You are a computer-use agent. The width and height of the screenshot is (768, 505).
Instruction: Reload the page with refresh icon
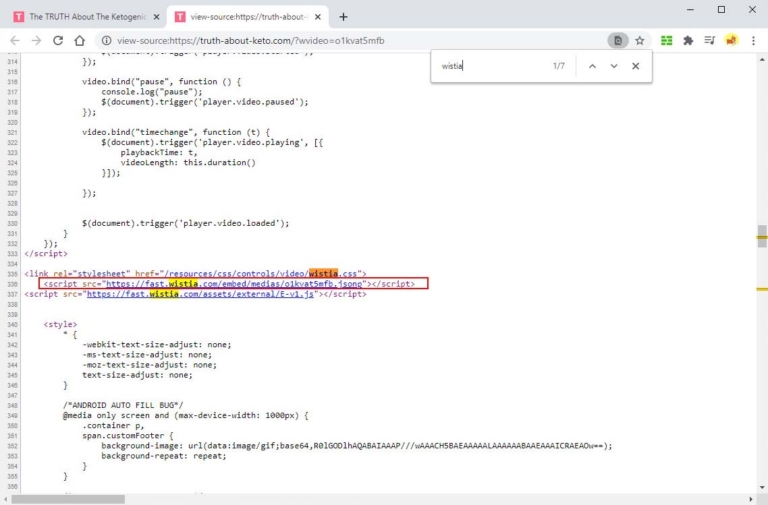58,40
